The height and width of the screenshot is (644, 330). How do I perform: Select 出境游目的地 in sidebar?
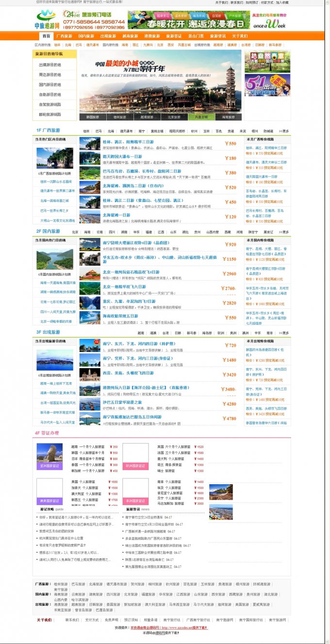click(x=50, y=65)
